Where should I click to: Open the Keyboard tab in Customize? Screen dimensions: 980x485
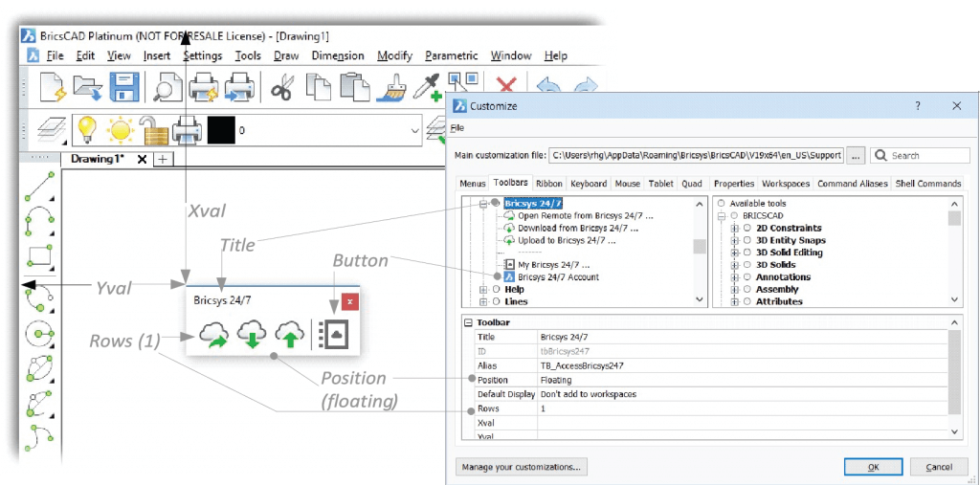(x=589, y=184)
